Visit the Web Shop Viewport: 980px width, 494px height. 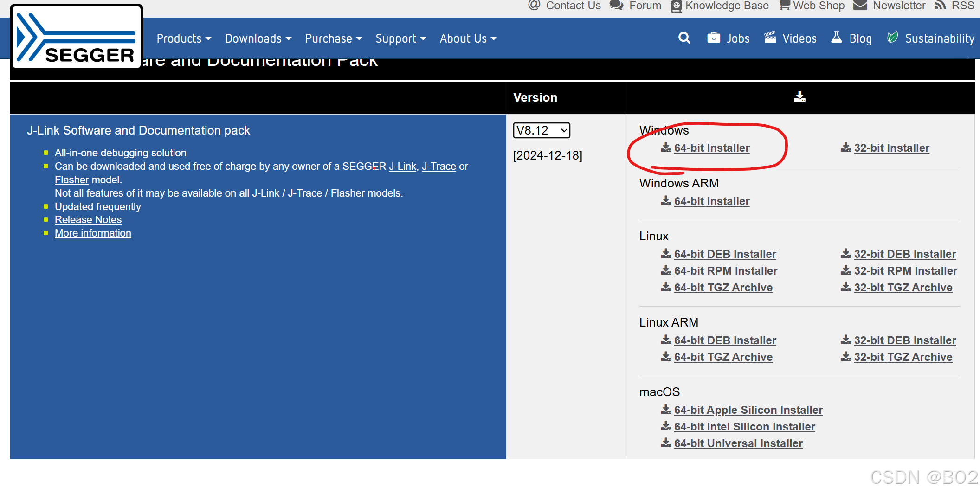(x=819, y=6)
